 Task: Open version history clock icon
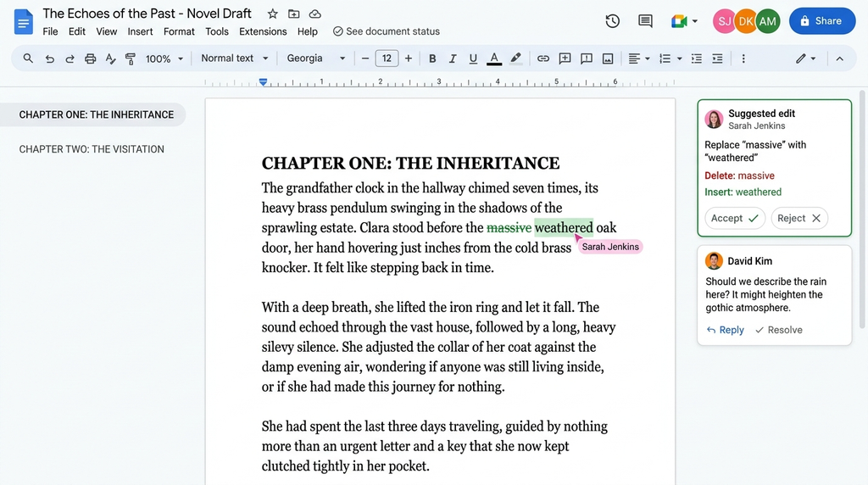pos(612,21)
